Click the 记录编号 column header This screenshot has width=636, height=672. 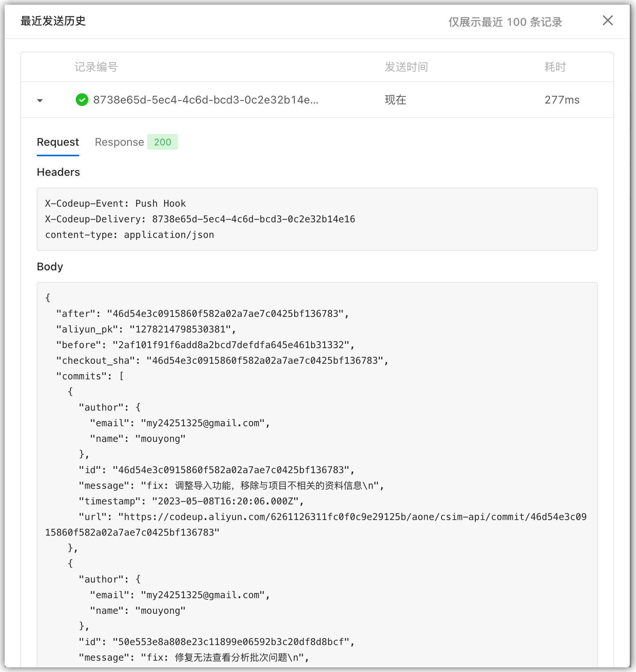point(96,66)
